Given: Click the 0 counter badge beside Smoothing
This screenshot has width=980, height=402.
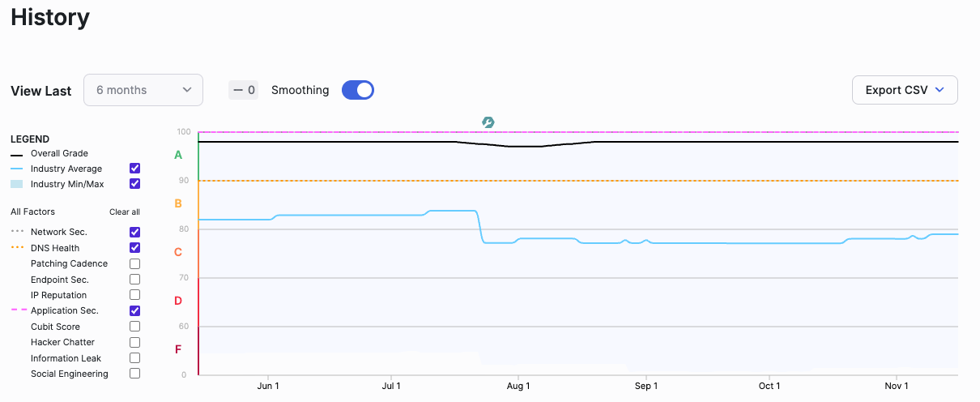Looking at the screenshot, I should [x=243, y=90].
